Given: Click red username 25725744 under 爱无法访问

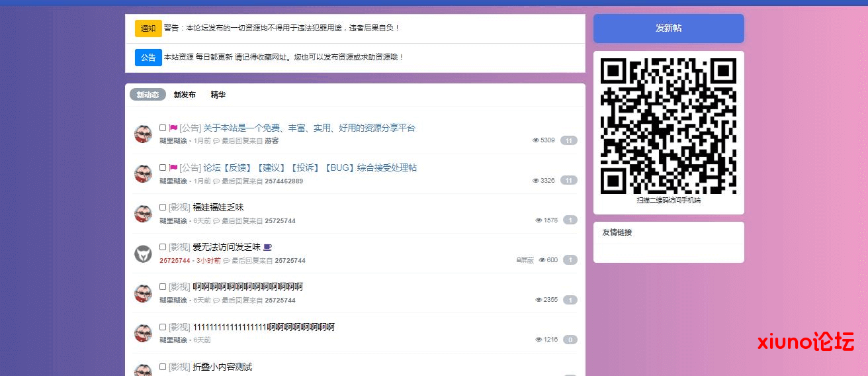Looking at the screenshot, I should 175,260.
